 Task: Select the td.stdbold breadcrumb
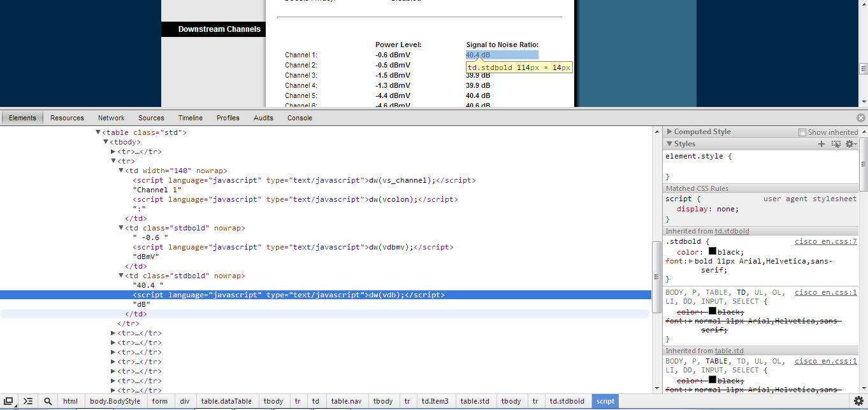567,401
